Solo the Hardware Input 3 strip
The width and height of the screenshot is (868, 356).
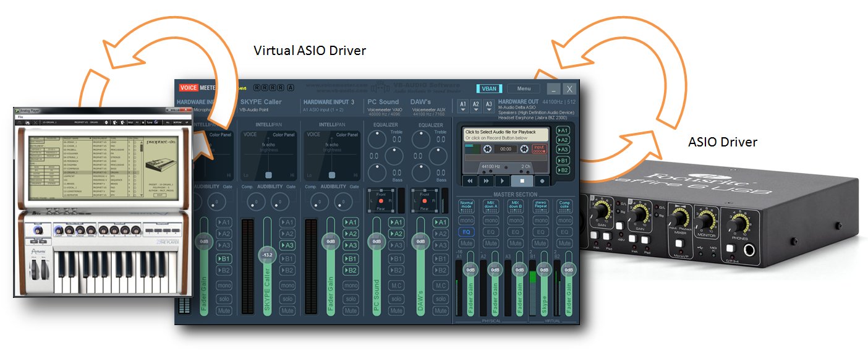pyautogui.click(x=351, y=299)
